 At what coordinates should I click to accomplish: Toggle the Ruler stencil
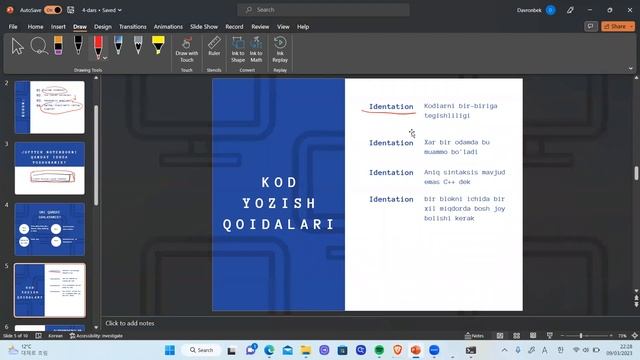pos(214,46)
